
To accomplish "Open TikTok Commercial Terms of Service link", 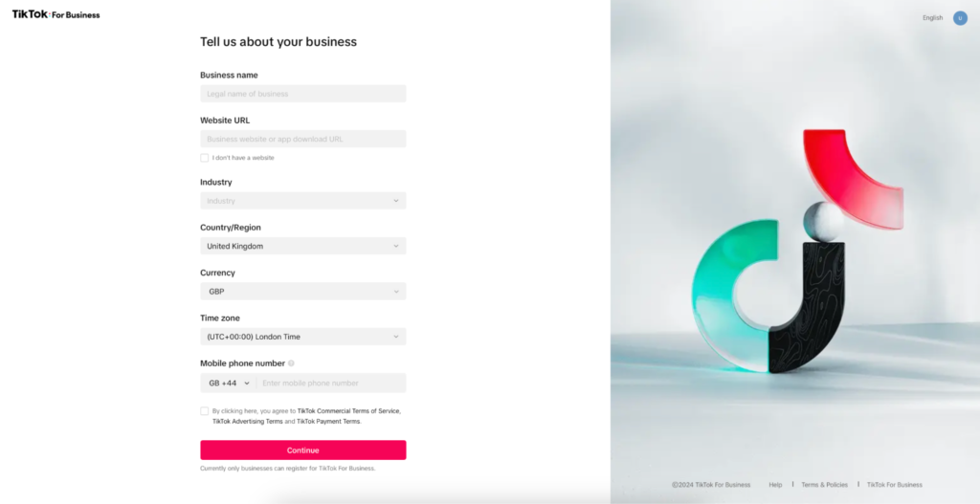I will tap(348, 411).
